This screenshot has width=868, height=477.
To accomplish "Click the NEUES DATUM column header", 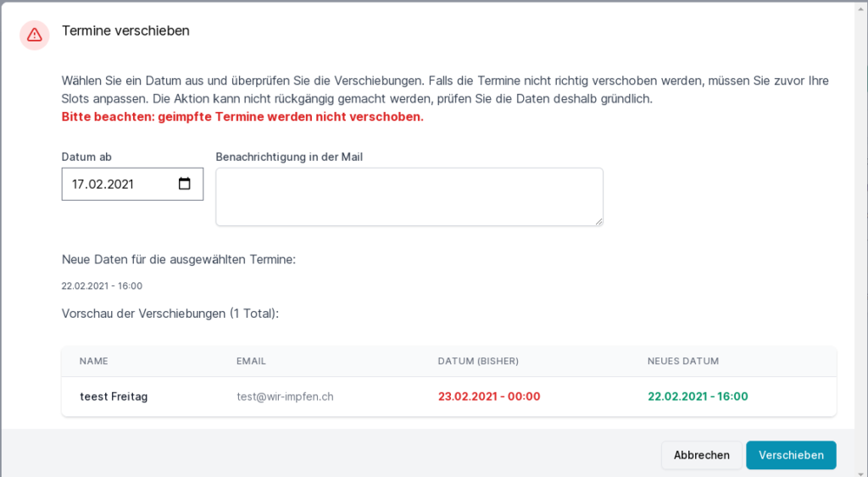I will click(683, 361).
